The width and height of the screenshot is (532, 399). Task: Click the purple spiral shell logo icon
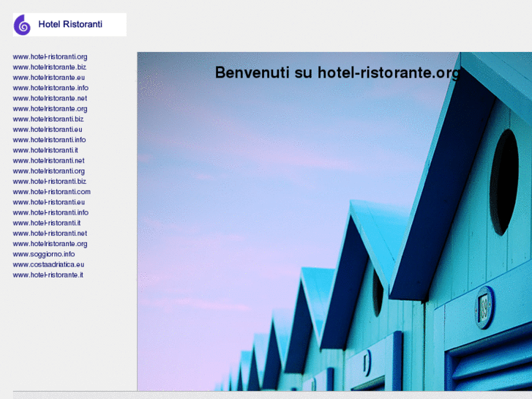(x=22, y=25)
